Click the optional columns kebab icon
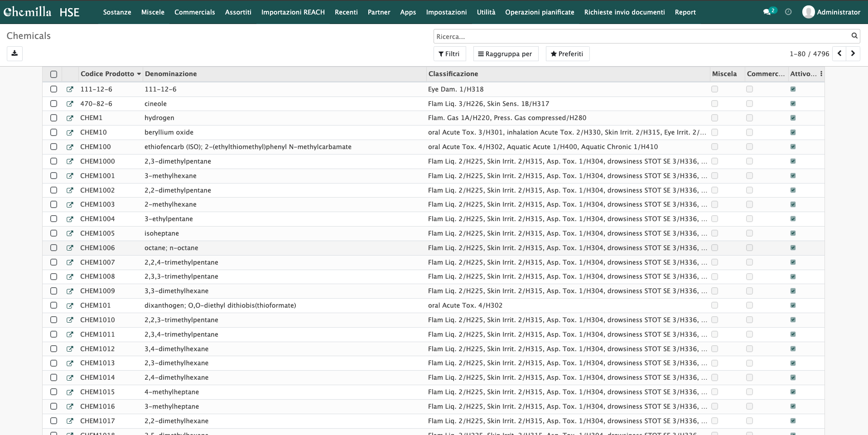This screenshot has width=868, height=435. (821, 74)
